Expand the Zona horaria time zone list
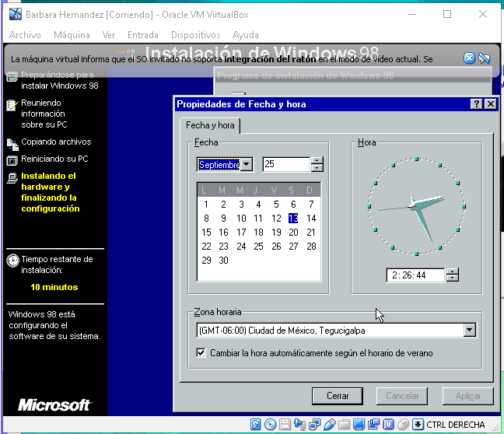This screenshot has height=434, width=504. [469, 331]
